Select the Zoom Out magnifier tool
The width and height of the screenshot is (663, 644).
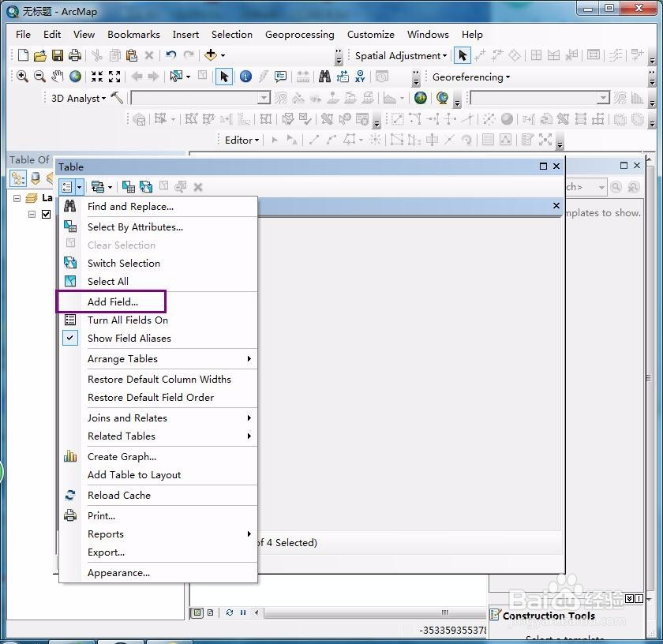point(39,77)
